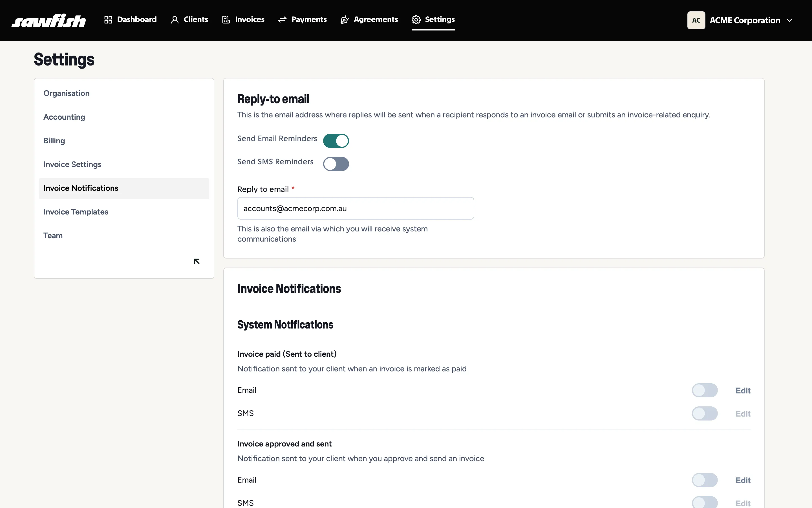Edit the Invoice paid Email notification
The image size is (812, 508).
pyautogui.click(x=743, y=391)
